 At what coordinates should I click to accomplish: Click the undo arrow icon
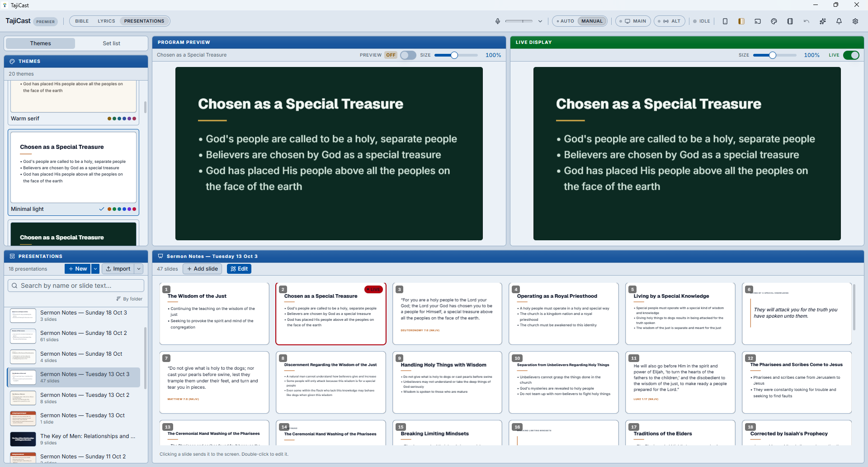(x=807, y=21)
